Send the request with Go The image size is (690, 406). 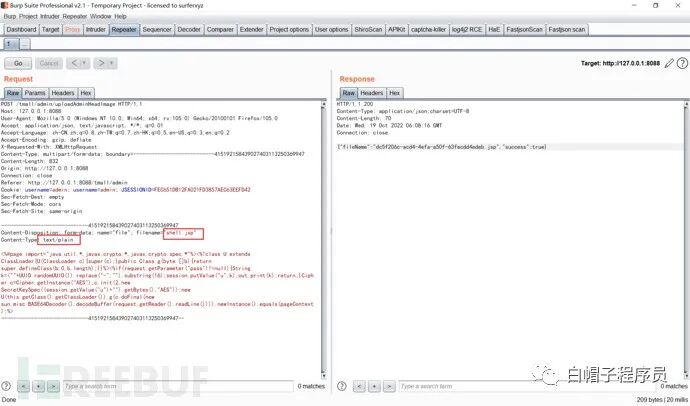coord(18,63)
